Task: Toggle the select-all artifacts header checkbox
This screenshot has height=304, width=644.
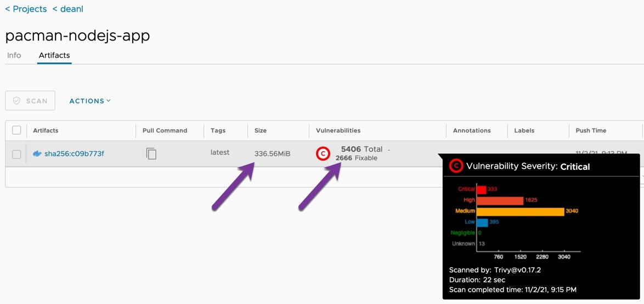Action: point(16,130)
